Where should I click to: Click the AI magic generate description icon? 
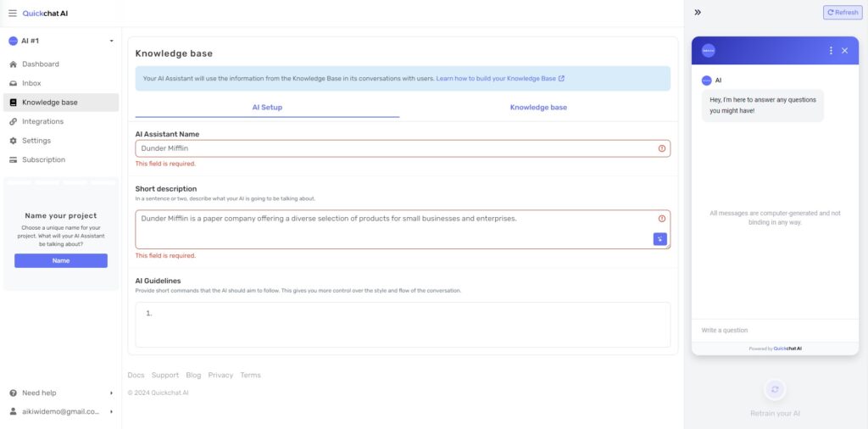(659, 239)
